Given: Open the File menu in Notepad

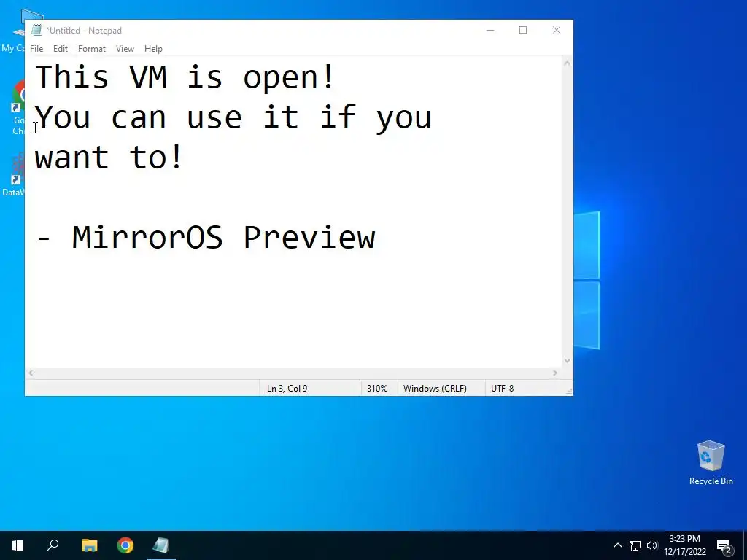Looking at the screenshot, I should (x=36, y=49).
